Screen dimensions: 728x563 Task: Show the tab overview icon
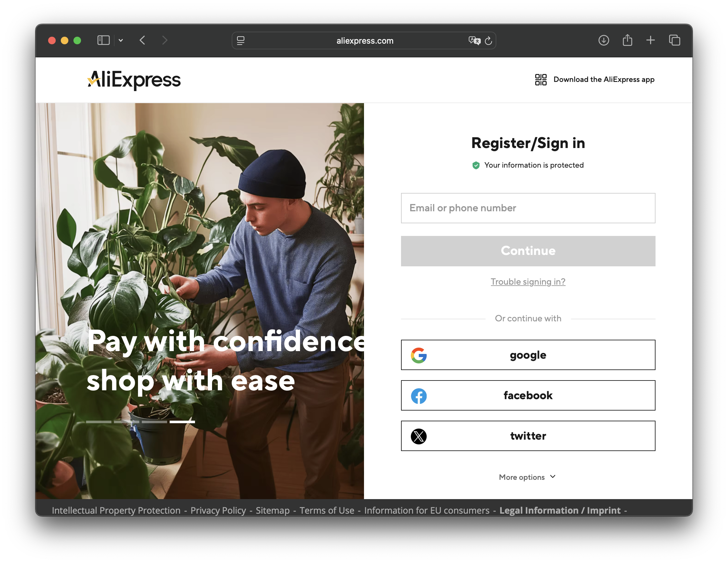(x=674, y=40)
